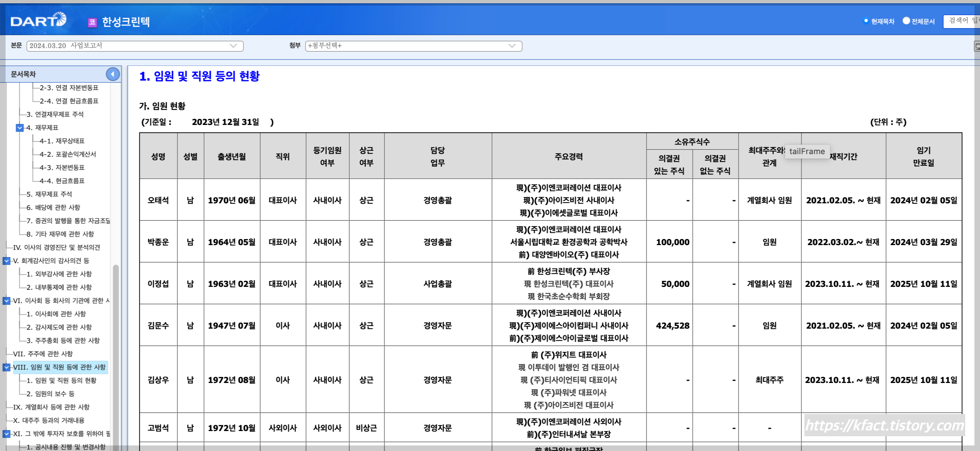
Task: Collapse the 'VIII. 임원 및 직원 등' node
Action: click(6, 367)
